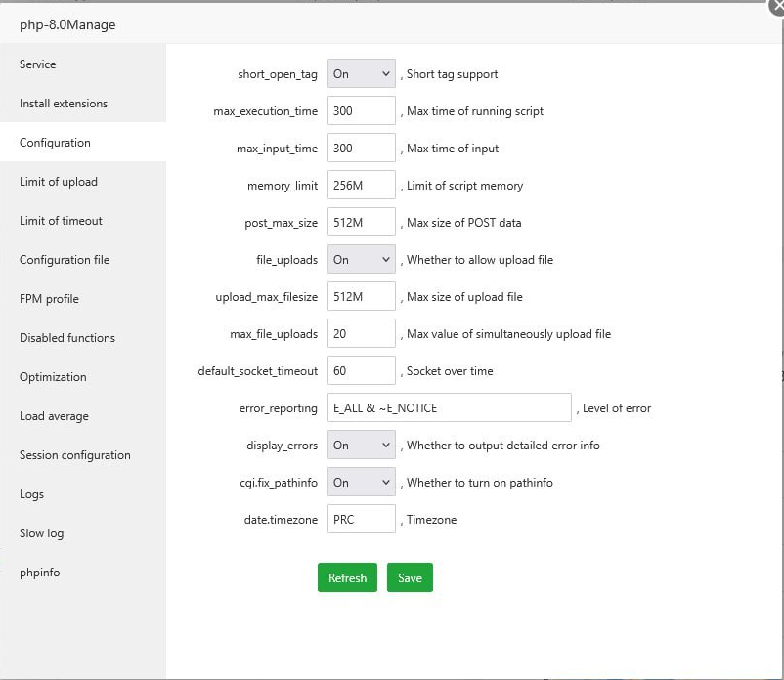View the Slow log tab

click(41, 533)
